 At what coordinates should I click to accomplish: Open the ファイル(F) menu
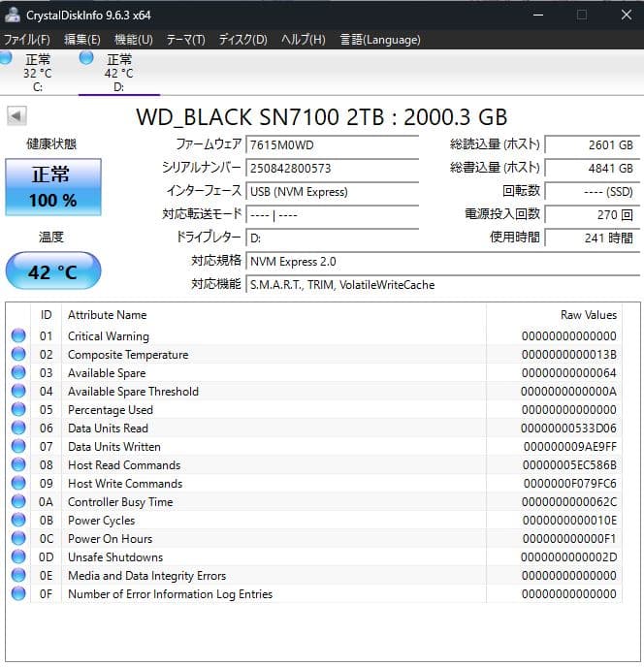coord(27,40)
